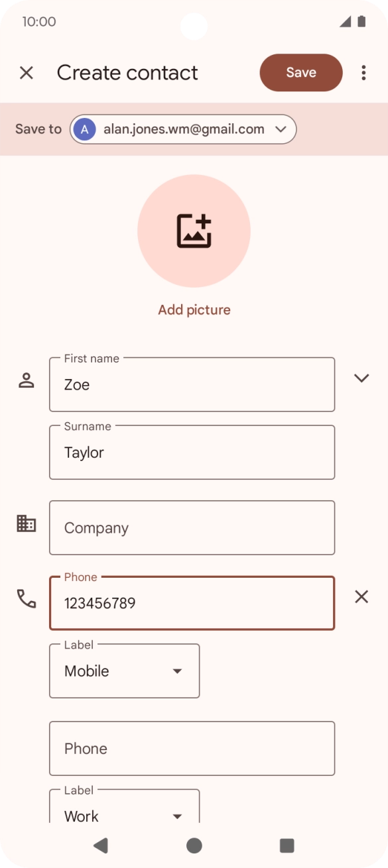Expand more name fields chevron
The width and height of the screenshot is (388, 868).
pos(361,378)
